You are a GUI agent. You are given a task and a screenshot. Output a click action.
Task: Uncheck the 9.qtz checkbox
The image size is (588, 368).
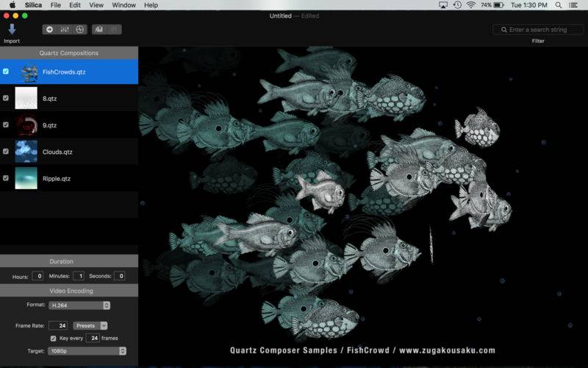(x=6, y=124)
